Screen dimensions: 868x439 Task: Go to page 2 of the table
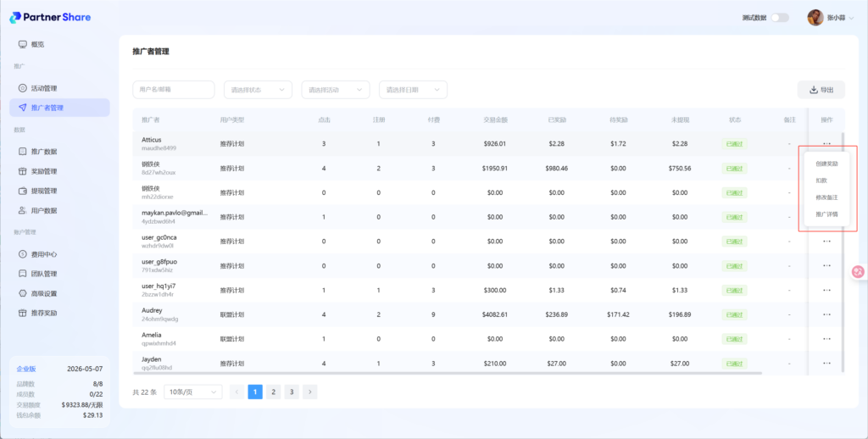click(x=274, y=392)
